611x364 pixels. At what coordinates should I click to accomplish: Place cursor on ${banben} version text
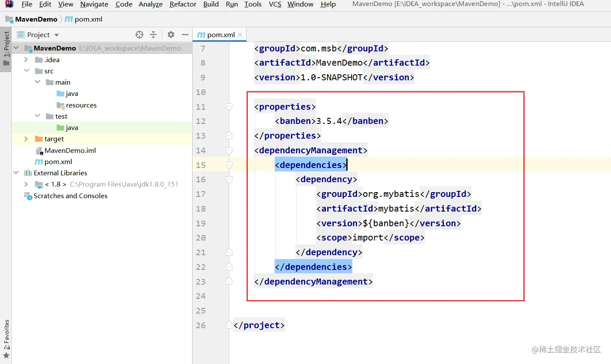click(386, 223)
